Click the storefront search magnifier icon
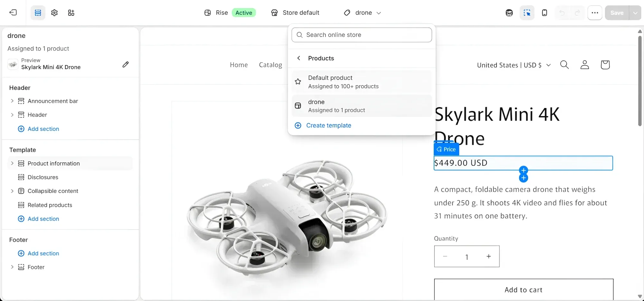 click(x=564, y=65)
